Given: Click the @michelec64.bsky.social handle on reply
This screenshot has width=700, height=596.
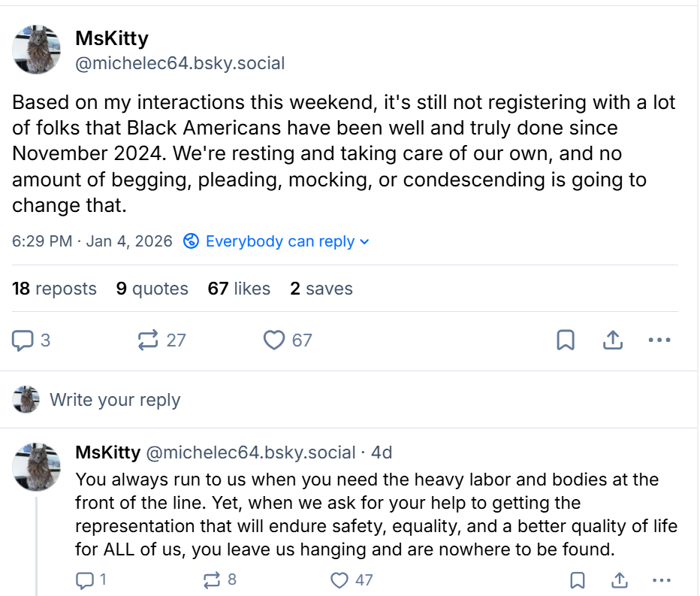Looking at the screenshot, I should pyautogui.click(x=250, y=452).
